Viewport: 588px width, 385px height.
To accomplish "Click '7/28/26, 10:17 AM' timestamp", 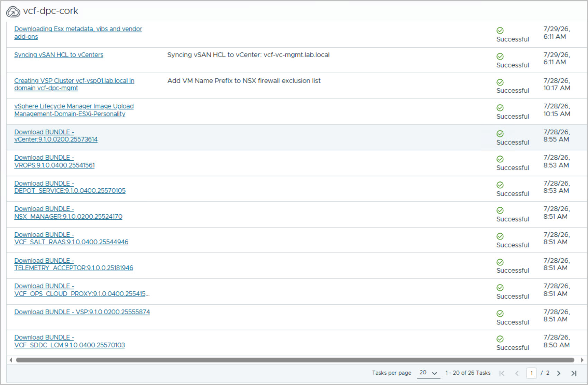I will pyautogui.click(x=557, y=84).
